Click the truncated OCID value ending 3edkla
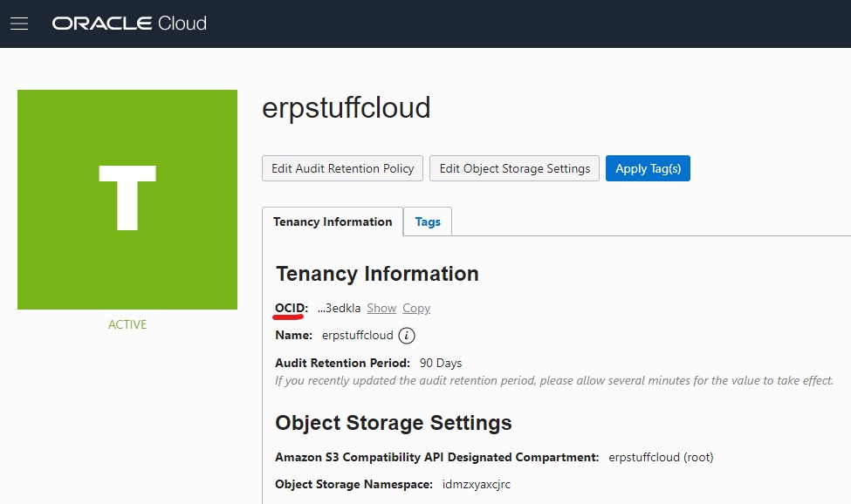 [x=339, y=309]
